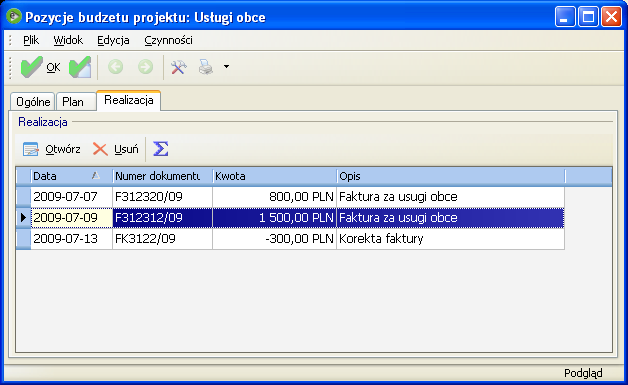Click document number F312320/09

tap(162, 197)
